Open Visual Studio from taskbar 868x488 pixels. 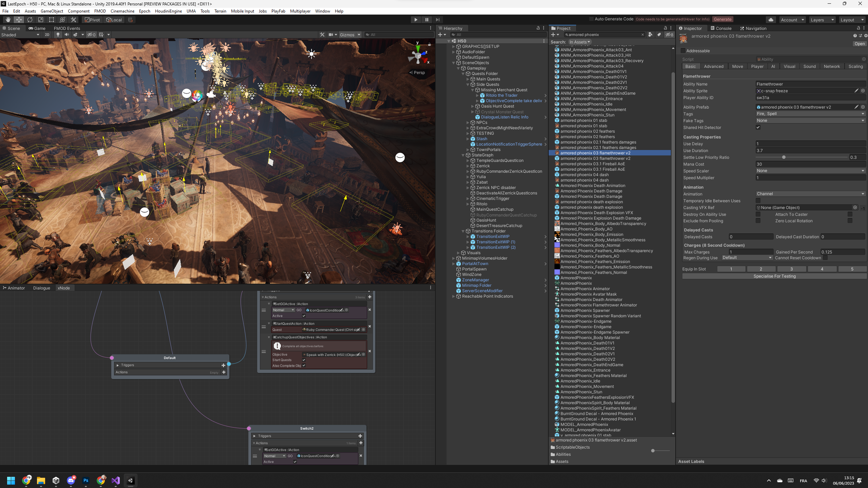tap(116, 480)
